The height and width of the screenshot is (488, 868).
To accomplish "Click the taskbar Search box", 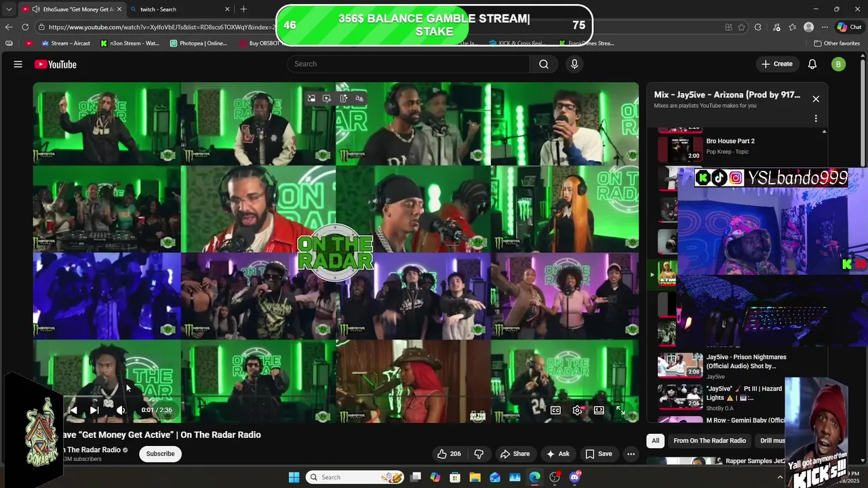I will pyautogui.click(x=354, y=477).
